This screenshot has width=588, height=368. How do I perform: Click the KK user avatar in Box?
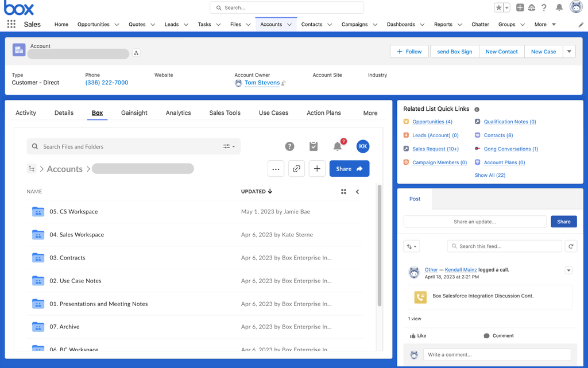coord(363,146)
